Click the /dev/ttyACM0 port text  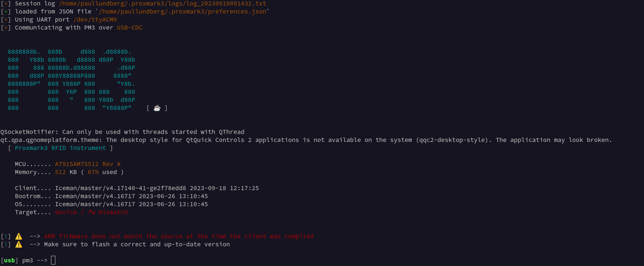point(95,20)
